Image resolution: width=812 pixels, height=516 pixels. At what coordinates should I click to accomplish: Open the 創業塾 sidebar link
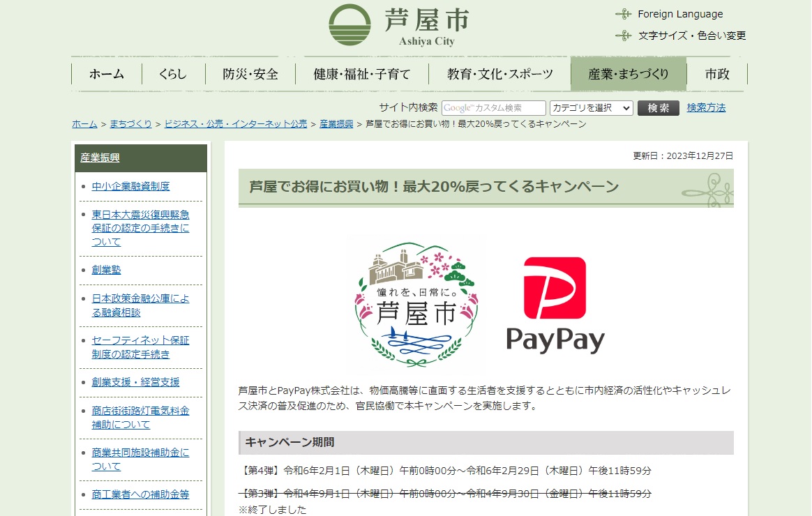[x=106, y=270]
